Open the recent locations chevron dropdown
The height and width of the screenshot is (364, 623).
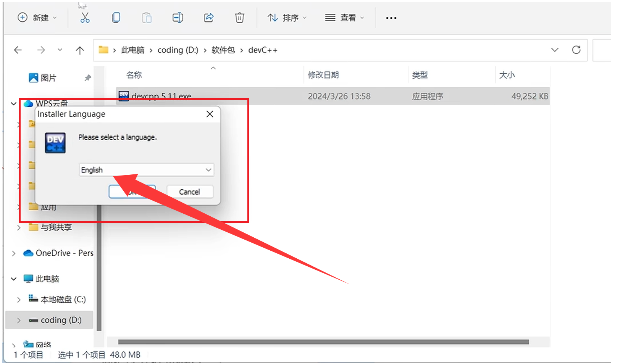click(x=60, y=50)
